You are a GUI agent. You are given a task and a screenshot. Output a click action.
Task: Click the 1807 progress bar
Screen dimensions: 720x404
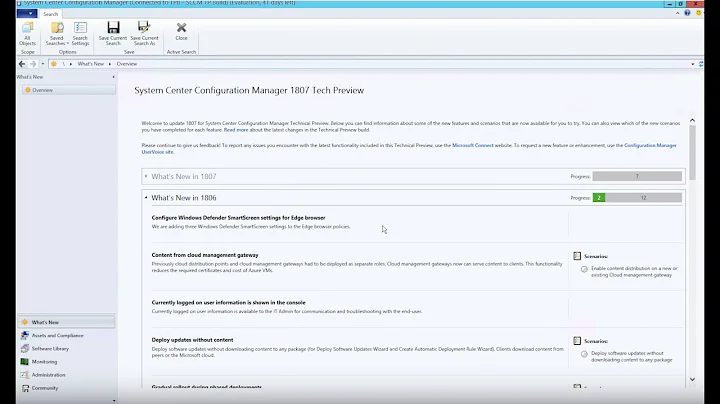point(637,176)
